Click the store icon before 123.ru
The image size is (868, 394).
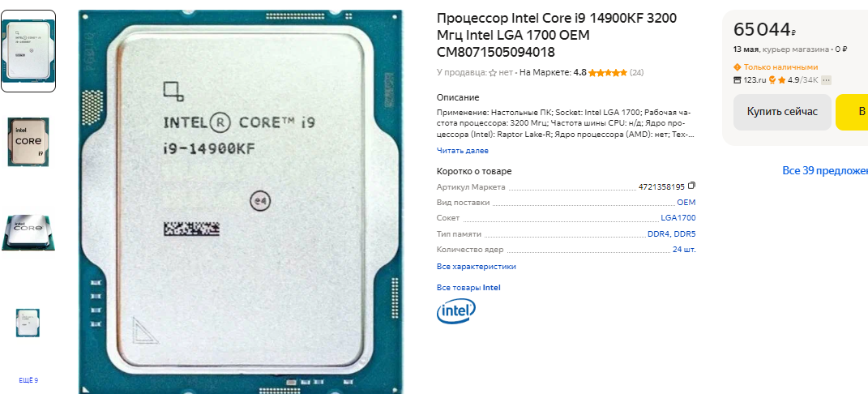(737, 80)
